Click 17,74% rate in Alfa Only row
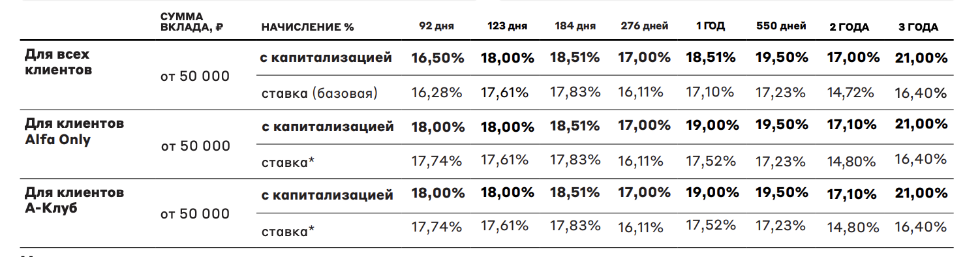 [436, 160]
